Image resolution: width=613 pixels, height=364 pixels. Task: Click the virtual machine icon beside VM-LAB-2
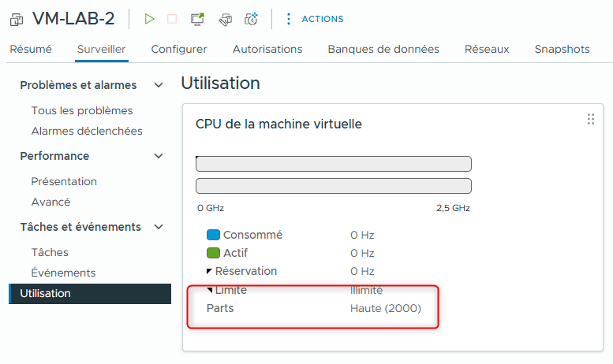17,19
